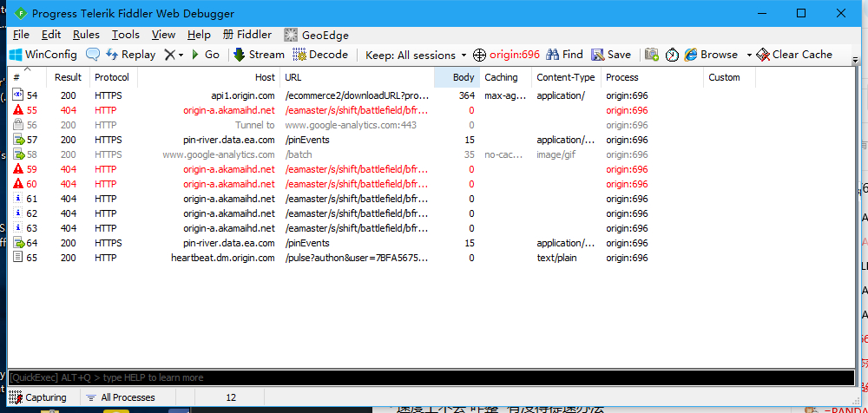Sort by Content-Type column header
The image size is (868, 413).
[x=566, y=77]
